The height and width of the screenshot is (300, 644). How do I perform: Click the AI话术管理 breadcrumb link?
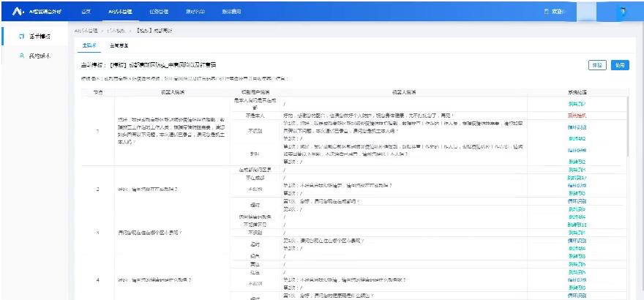86,31
